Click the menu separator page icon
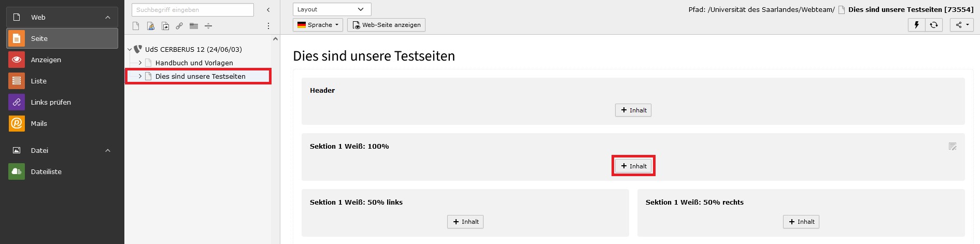The width and height of the screenshot is (980, 244). (208, 26)
